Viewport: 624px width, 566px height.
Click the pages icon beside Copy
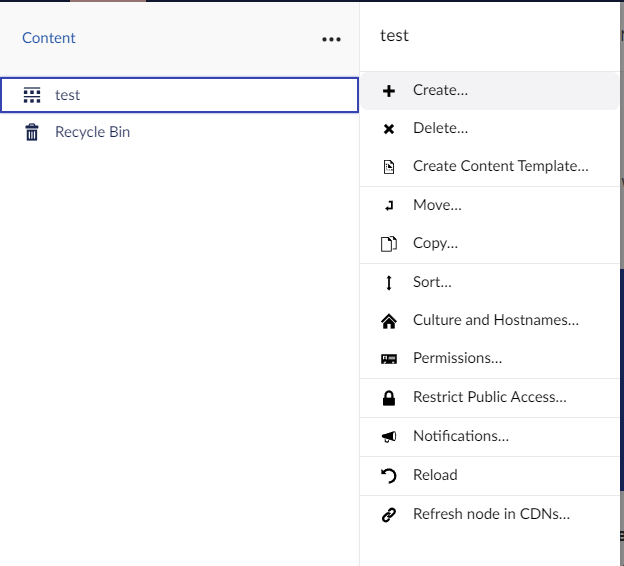[x=389, y=244]
